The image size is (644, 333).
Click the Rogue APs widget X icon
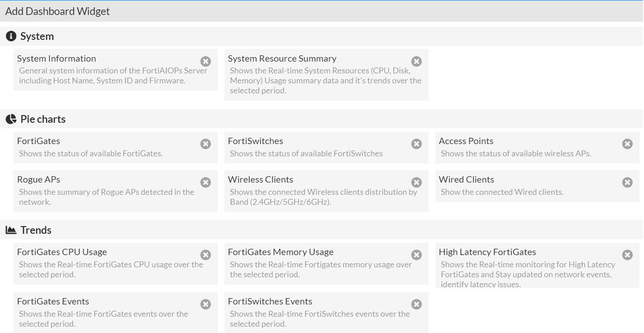[x=205, y=182]
